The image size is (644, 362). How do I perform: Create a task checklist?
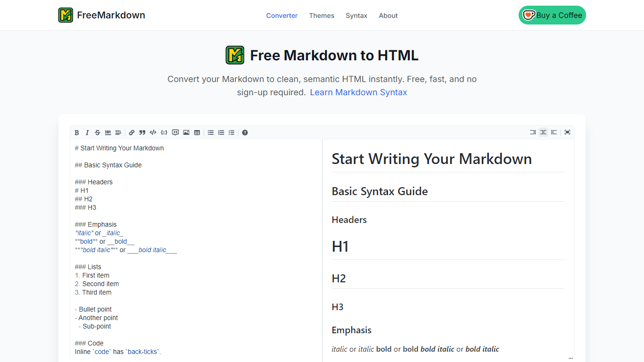[x=231, y=132]
